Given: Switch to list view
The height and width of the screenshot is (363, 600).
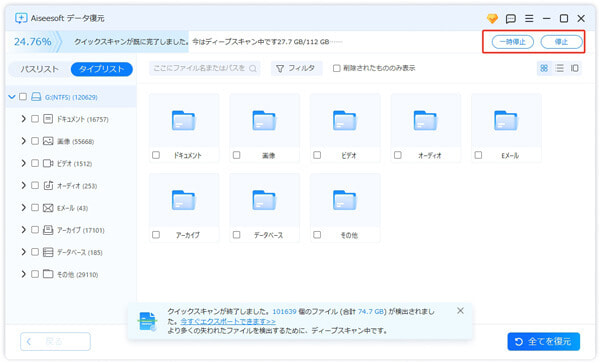Looking at the screenshot, I should click(559, 68).
